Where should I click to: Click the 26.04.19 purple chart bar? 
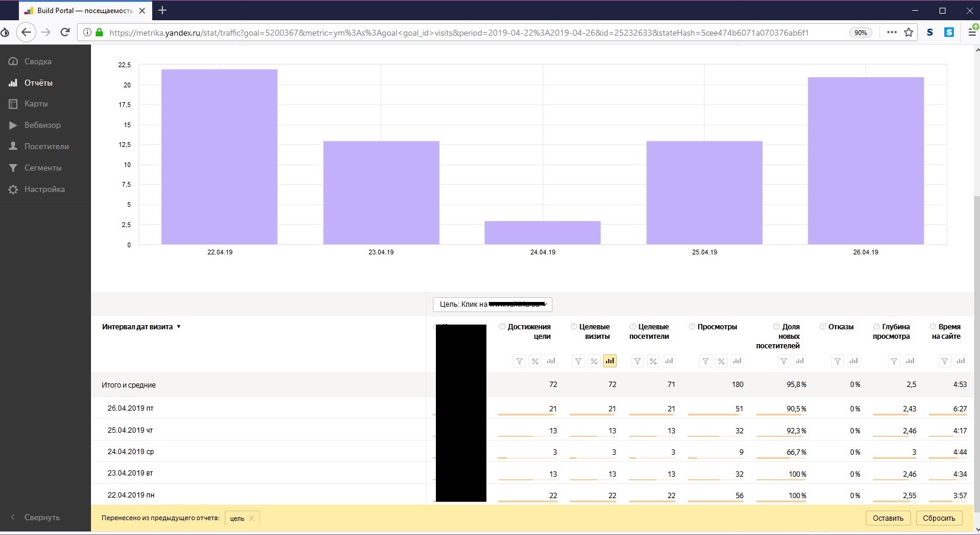[x=866, y=160]
